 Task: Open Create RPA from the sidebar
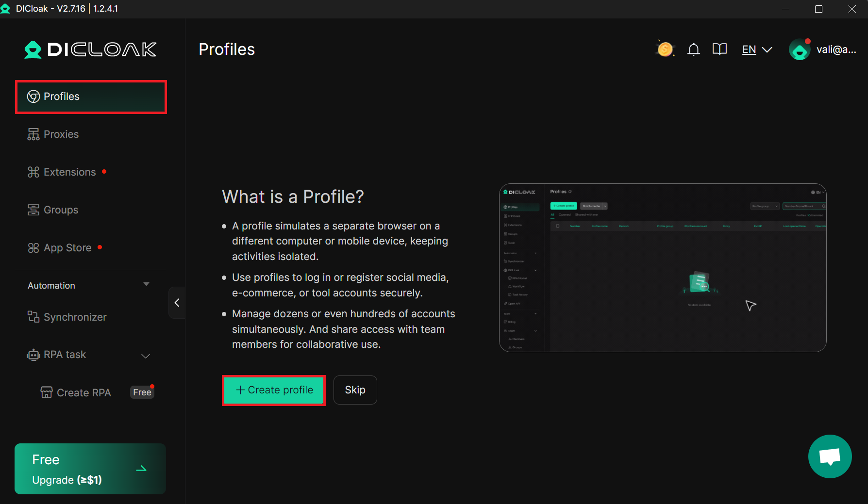pyautogui.click(x=83, y=392)
